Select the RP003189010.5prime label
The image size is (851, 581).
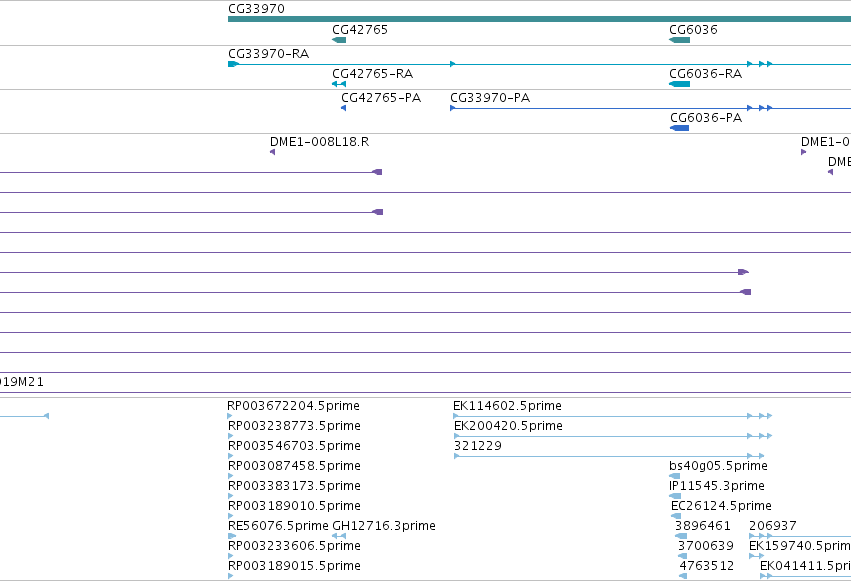pos(294,506)
